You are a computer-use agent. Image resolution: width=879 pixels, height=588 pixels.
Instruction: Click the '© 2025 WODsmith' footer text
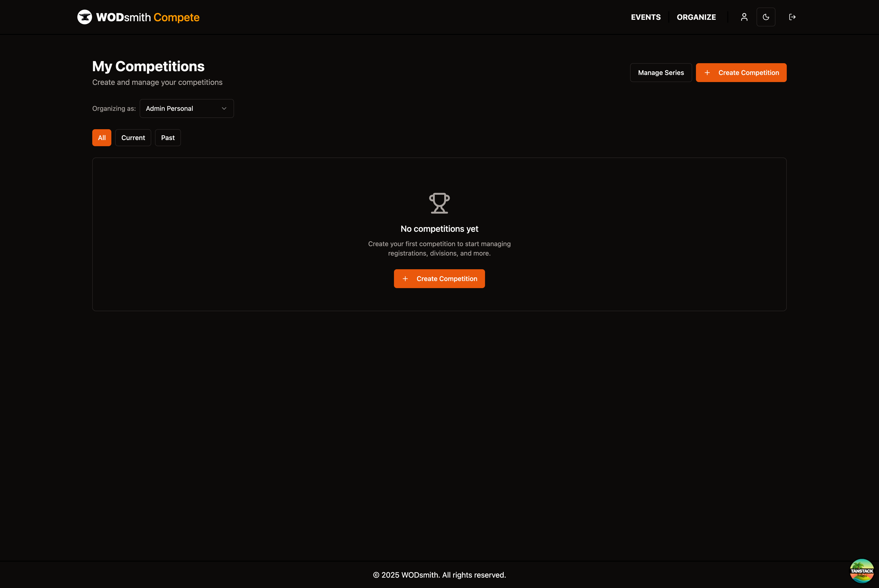439,575
